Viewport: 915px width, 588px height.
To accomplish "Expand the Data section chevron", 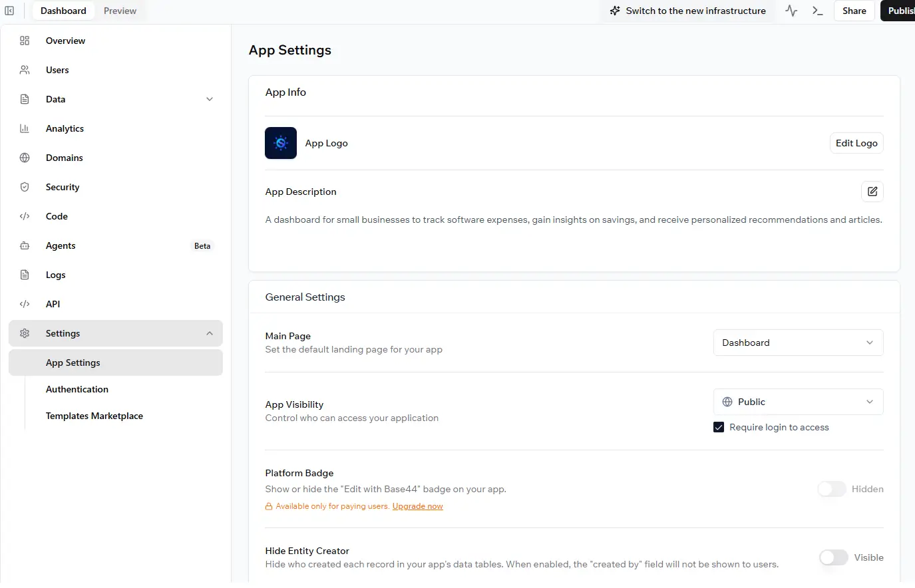I will pyautogui.click(x=210, y=99).
